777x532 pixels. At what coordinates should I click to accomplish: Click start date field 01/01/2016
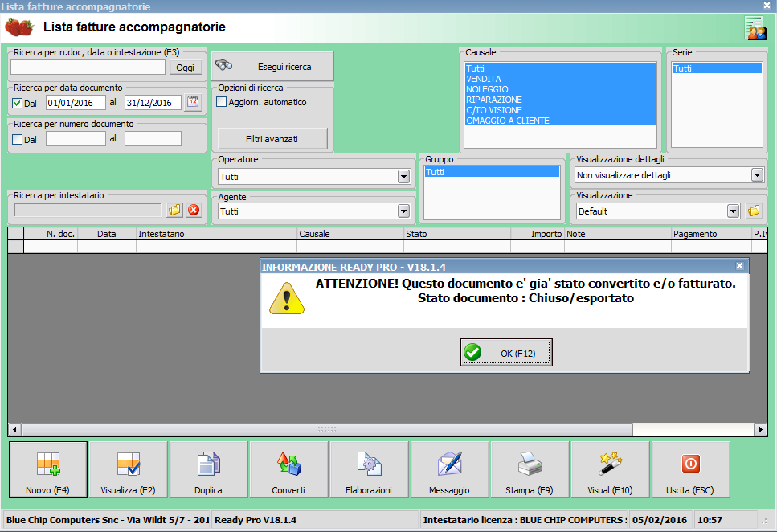click(x=76, y=103)
